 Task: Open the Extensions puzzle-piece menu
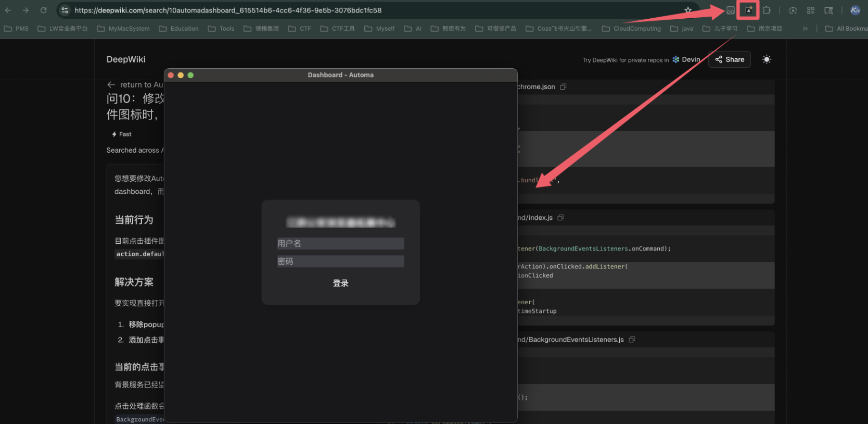(x=767, y=10)
